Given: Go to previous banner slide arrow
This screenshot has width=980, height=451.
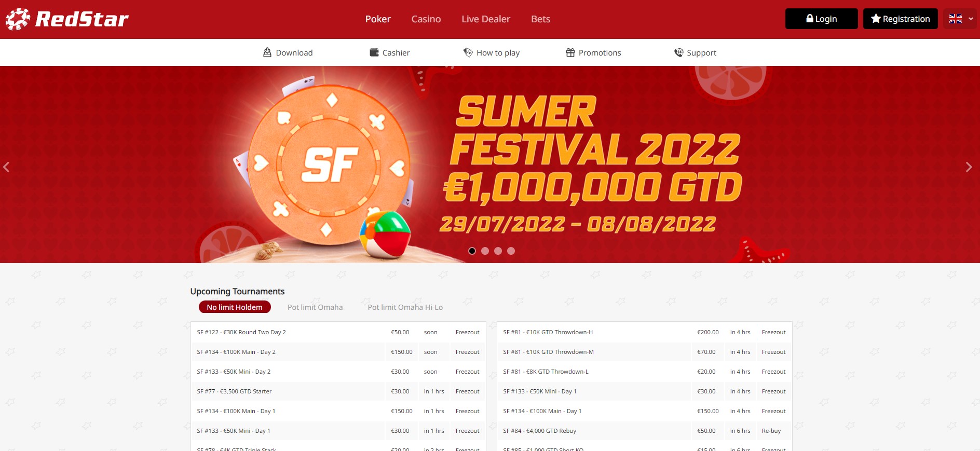Looking at the screenshot, I should click(x=7, y=167).
